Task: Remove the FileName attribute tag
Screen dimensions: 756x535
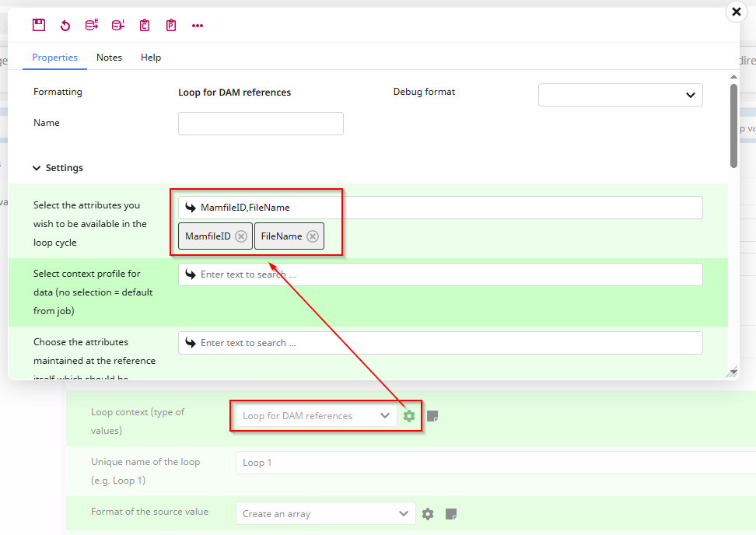Action: click(x=311, y=236)
